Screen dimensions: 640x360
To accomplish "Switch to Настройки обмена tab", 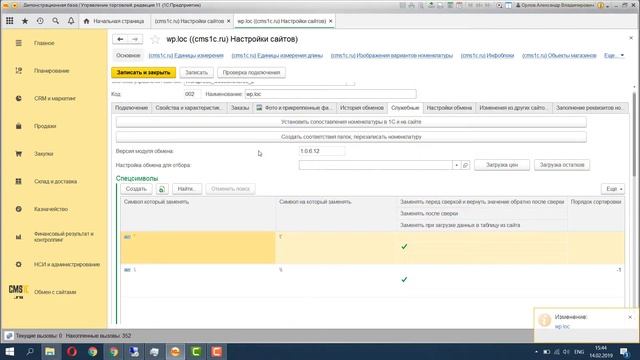I will pyautogui.click(x=449, y=108).
